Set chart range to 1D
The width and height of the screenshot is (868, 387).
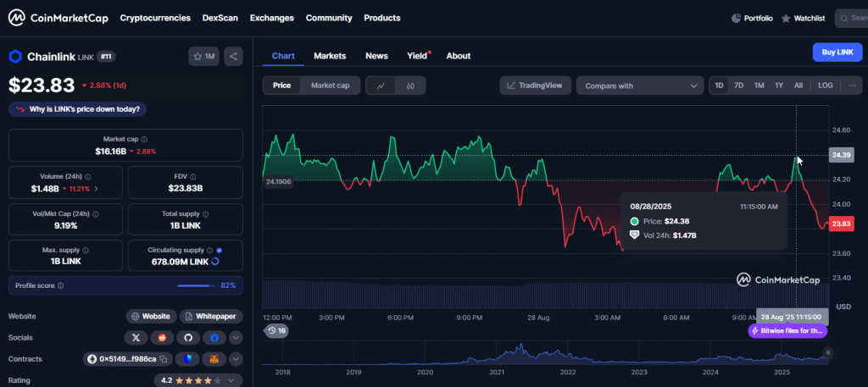pyautogui.click(x=719, y=86)
